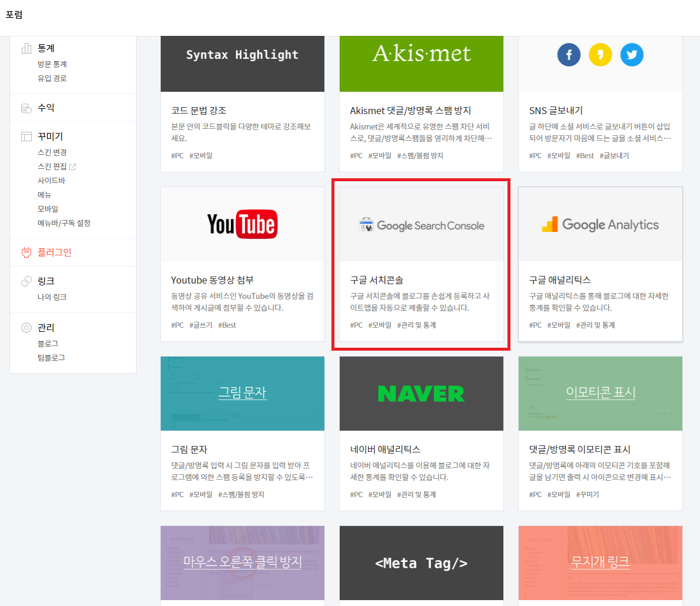The height and width of the screenshot is (606, 700).
Task: Click #글보내기 tag on SNS card
Action: click(x=614, y=156)
